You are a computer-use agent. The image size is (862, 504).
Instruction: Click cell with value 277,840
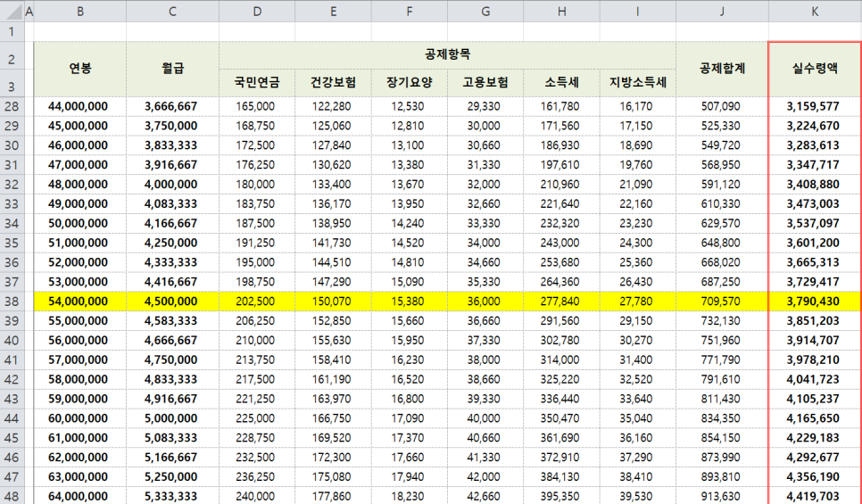561,302
